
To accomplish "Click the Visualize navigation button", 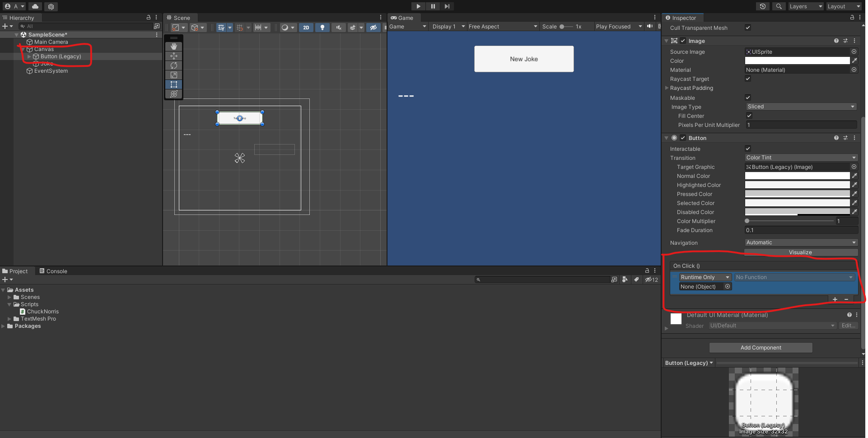I will tap(800, 252).
